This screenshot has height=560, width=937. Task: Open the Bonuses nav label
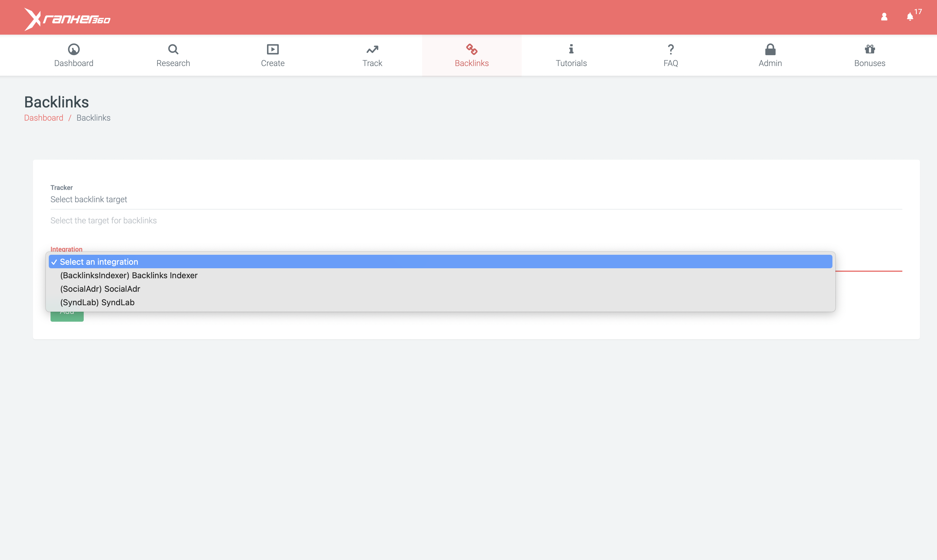(x=870, y=63)
